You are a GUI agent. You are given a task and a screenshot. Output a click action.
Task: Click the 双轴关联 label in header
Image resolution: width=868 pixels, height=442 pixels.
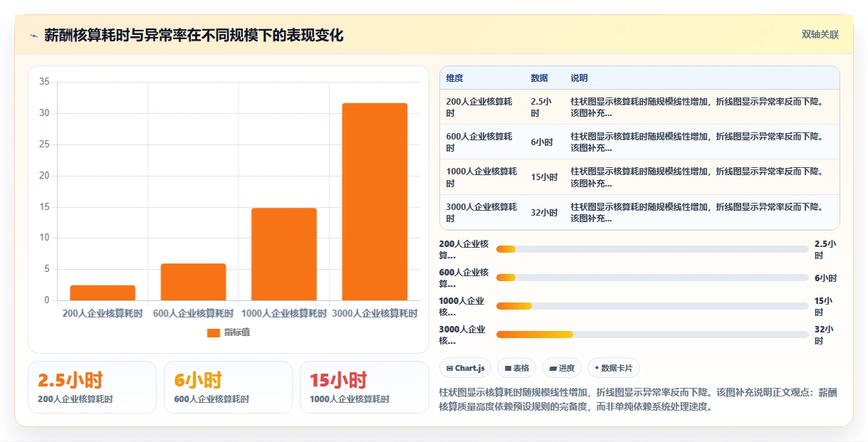(x=820, y=34)
